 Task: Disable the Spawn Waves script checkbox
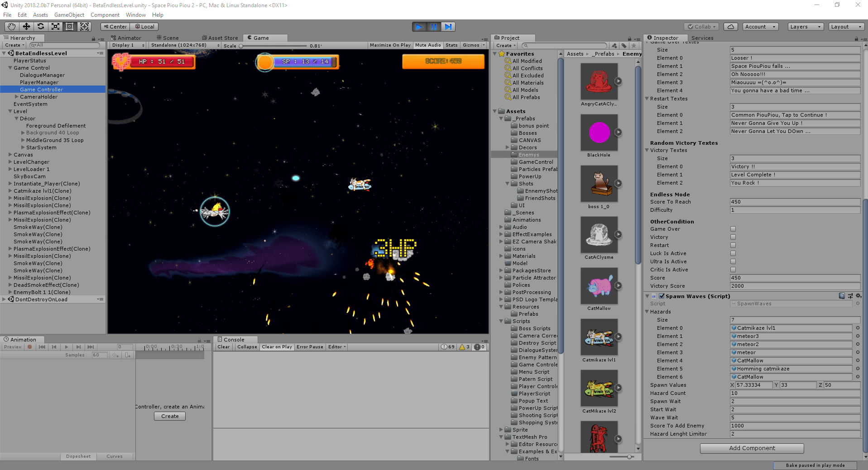click(x=662, y=296)
